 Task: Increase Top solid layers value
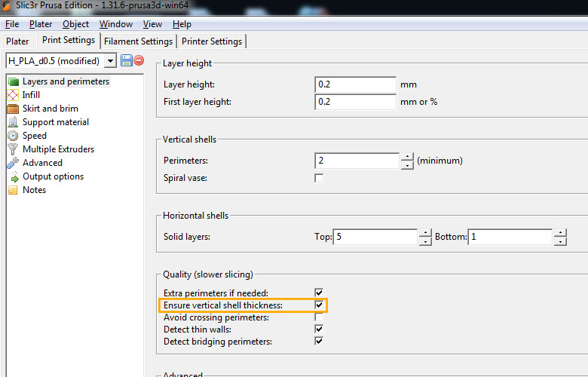(425, 232)
